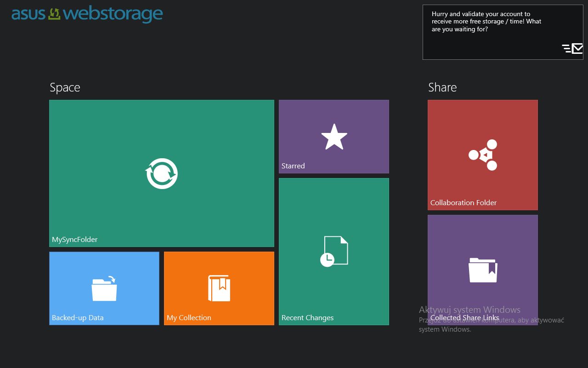The width and height of the screenshot is (588, 368).
Task: Click the send mail icon in the notification
Action: tap(572, 48)
